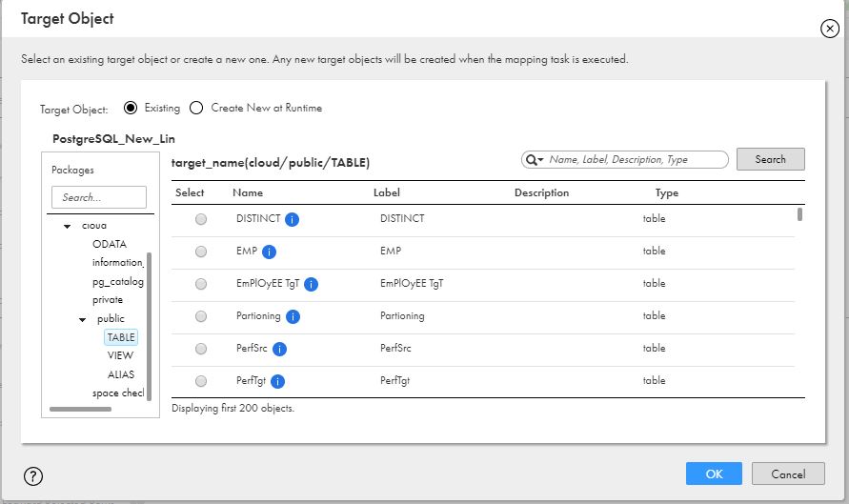This screenshot has height=504, width=849.
Task: Select TABLE under public
Action: [121, 337]
